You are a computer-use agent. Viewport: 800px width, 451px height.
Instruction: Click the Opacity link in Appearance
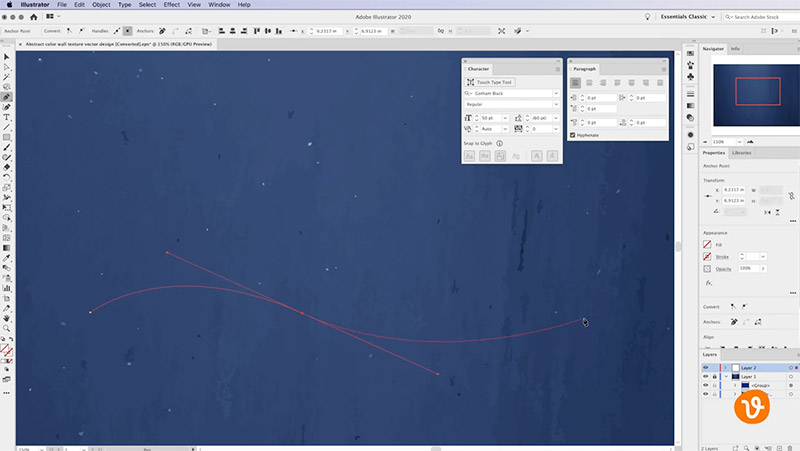tap(723, 269)
